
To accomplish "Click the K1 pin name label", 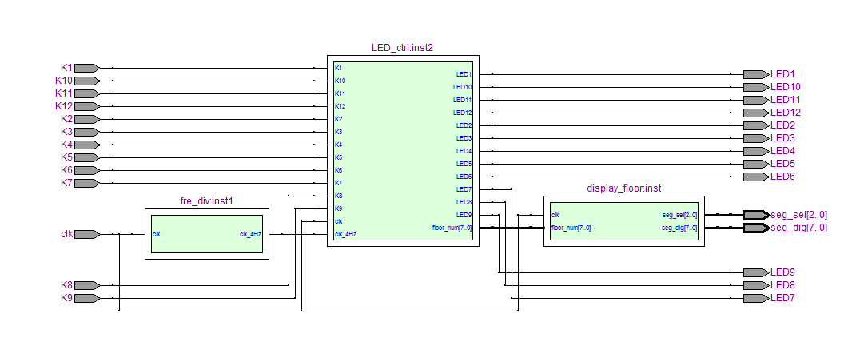I will [x=66, y=68].
